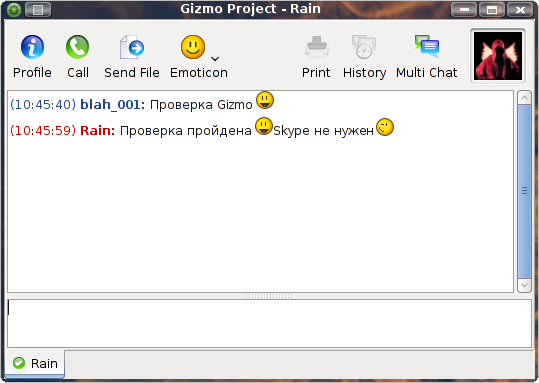
Task: Maximize the Gizmo Project window
Action: [x=492, y=10]
